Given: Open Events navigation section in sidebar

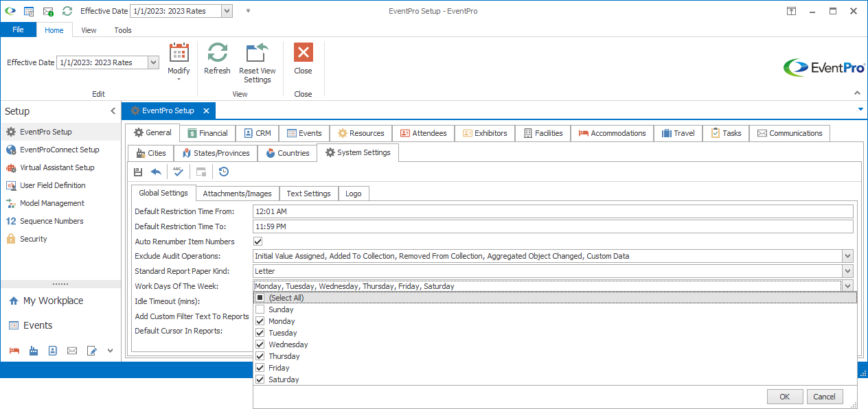Looking at the screenshot, I should point(60,325).
